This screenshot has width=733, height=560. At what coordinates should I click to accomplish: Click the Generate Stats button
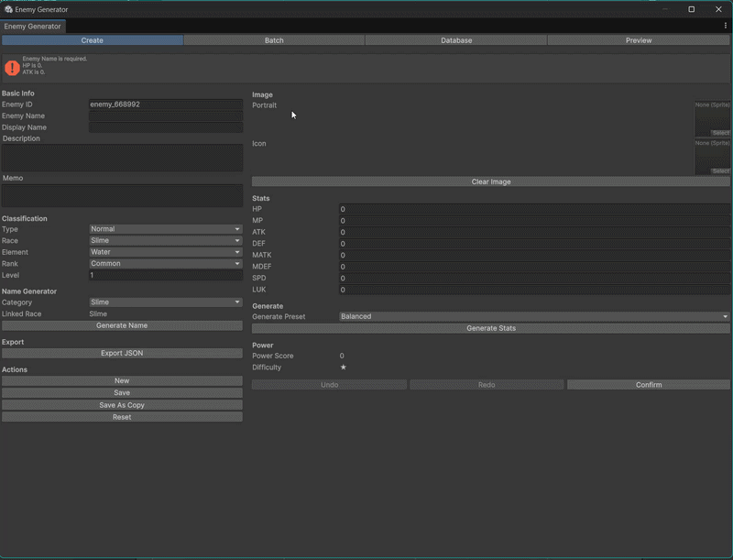point(491,328)
